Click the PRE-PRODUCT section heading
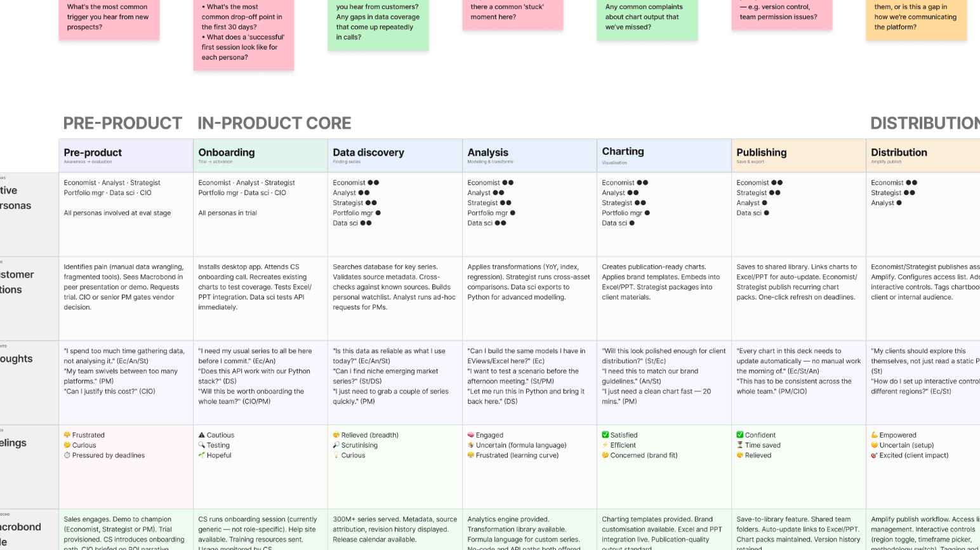Viewport: 980px width, 550px height. [x=122, y=123]
